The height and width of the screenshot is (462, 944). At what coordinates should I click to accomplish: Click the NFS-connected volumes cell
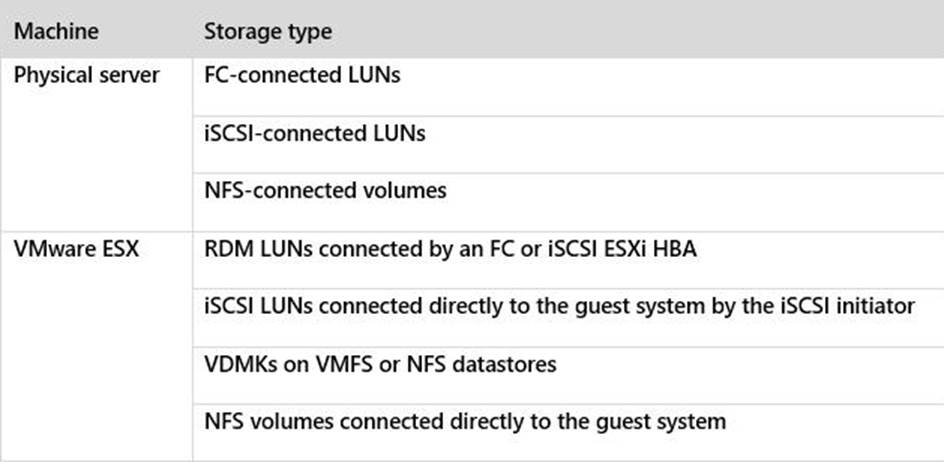pyautogui.click(x=325, y=190)
